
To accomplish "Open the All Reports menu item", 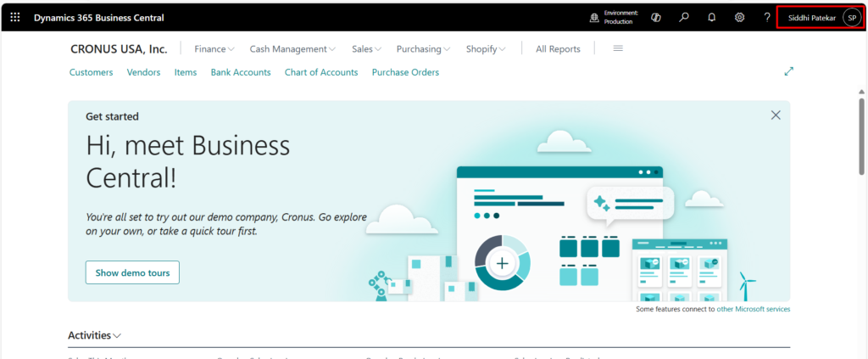I will point(558,48).
